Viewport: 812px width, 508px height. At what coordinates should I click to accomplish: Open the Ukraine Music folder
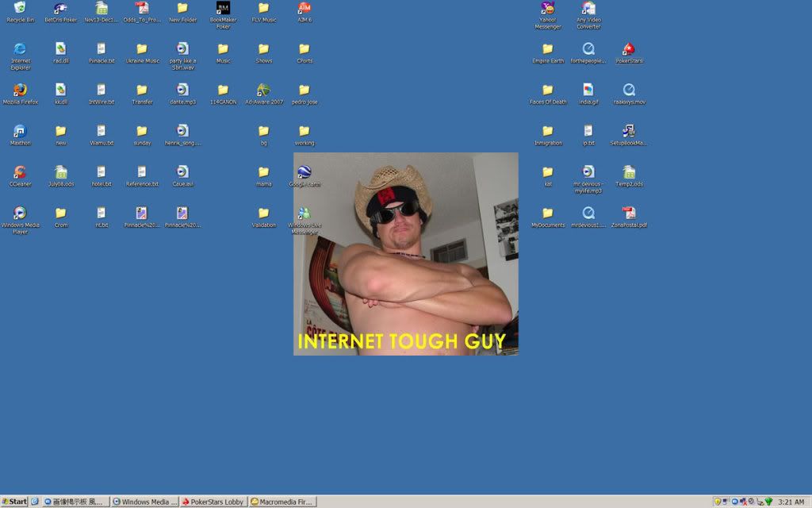point(142,49)
